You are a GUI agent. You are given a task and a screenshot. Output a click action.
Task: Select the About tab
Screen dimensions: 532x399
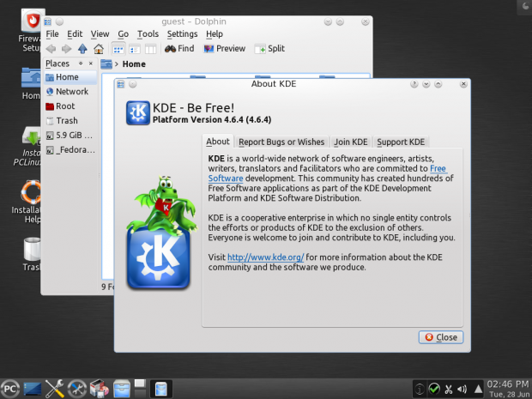[x=218, y=141]
